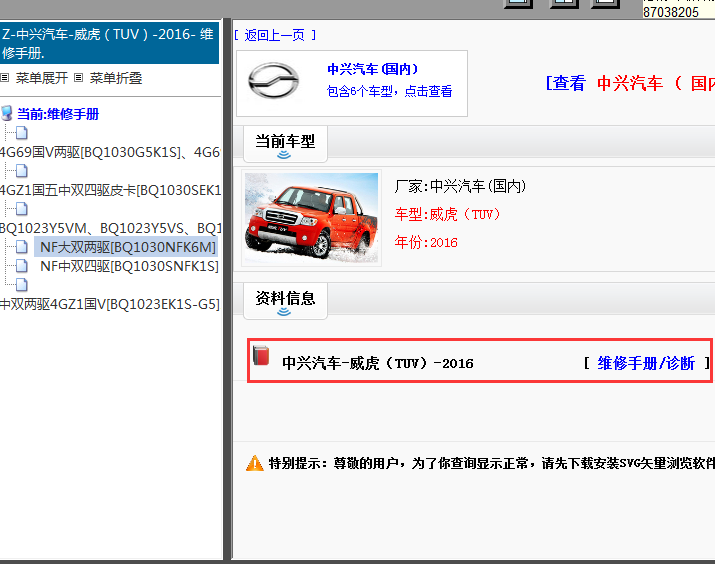715x564 pixels.
Task: Open the 中兴汽车 (国内) brand link
Action: click(x=373, y=69)
